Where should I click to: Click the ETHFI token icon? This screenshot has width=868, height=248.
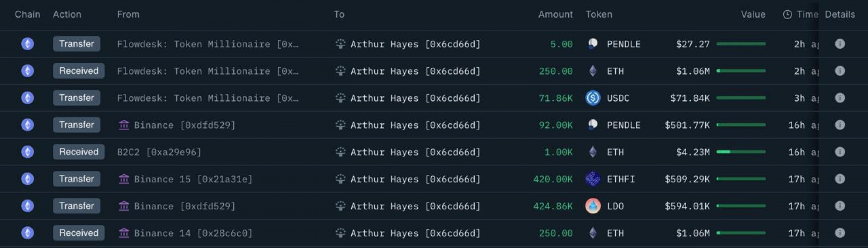[593, 179]
